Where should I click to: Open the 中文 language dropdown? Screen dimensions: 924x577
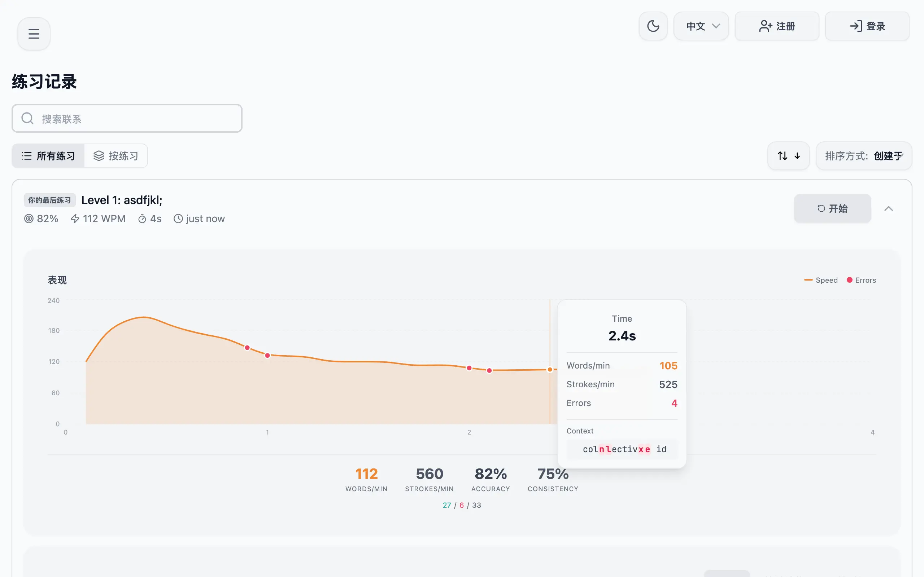click(x=701, y=26)
